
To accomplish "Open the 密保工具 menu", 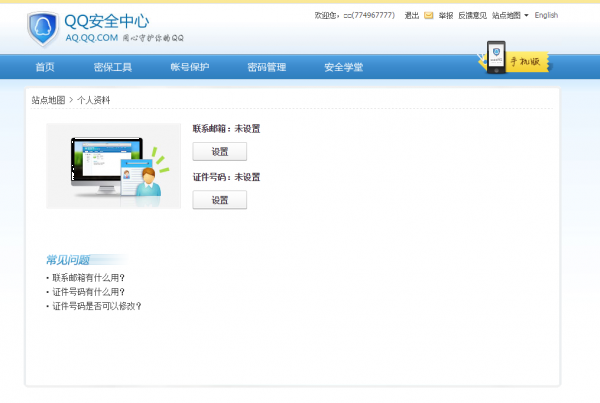I will click(113, 67).
